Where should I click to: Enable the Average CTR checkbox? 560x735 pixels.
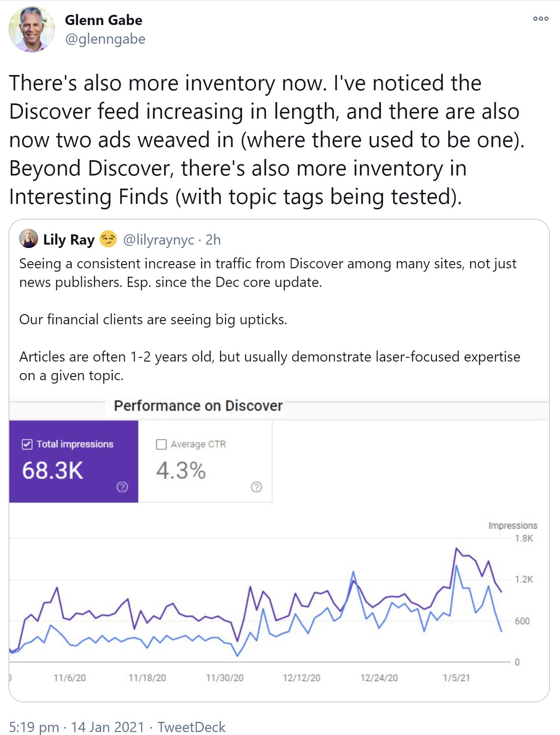[161, 444]
